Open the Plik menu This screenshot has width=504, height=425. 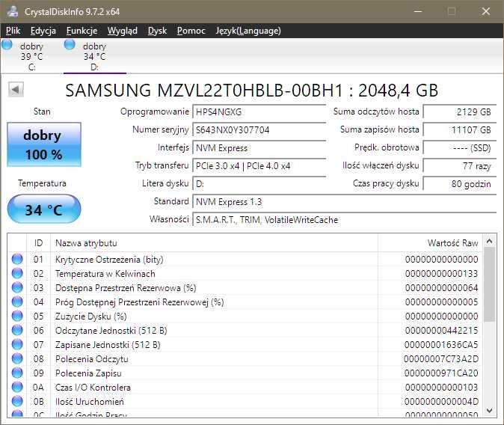coord(13,31)
